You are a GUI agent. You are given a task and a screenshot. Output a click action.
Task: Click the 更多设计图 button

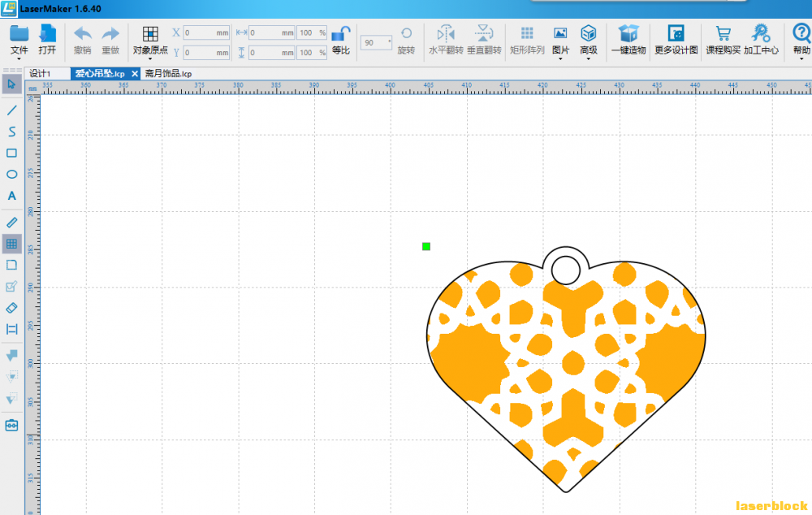tap(676, 39)
